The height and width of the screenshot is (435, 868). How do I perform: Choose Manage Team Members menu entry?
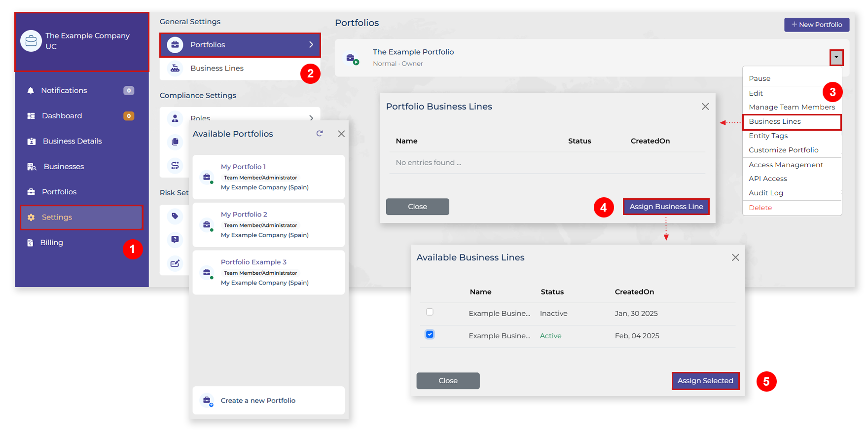pos(792,107)
